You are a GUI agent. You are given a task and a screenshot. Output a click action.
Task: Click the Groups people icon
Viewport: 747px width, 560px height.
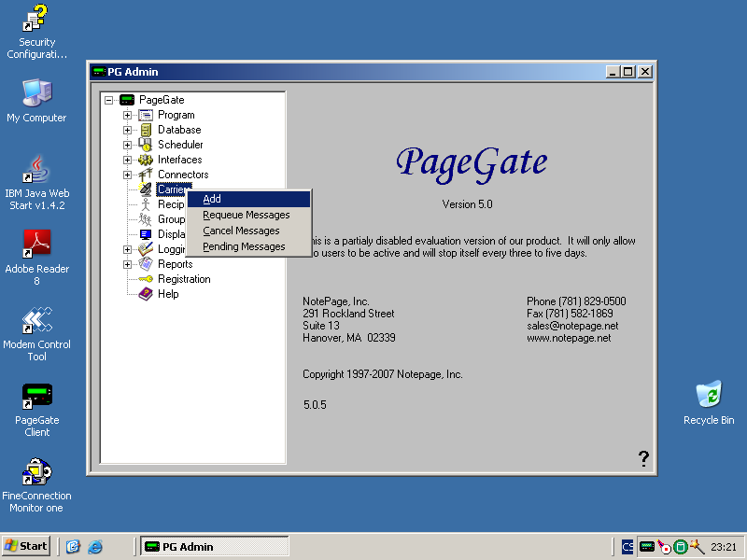pos(146,219)
